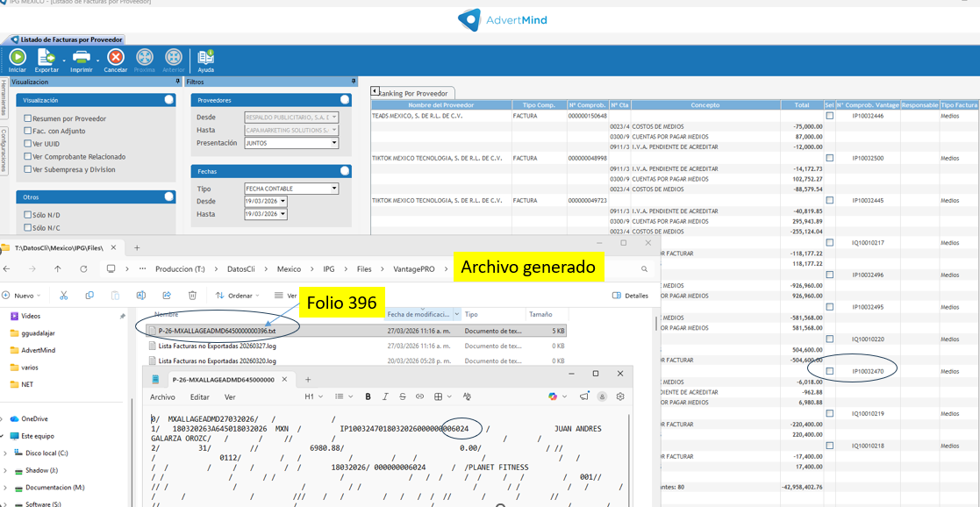This screenshot has width=980, height=507.
Task: Collapse the Proveedores section toggle
Action: coord(345,100)
